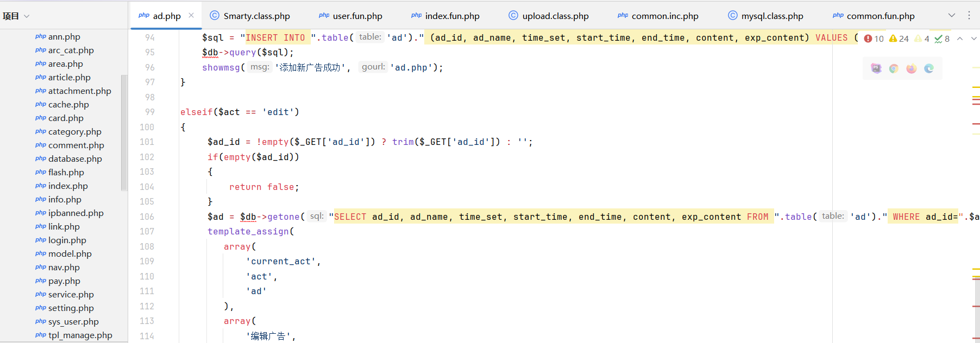
Task: Jump to next highlighted problem arrow
Action: tap(973, 39)
